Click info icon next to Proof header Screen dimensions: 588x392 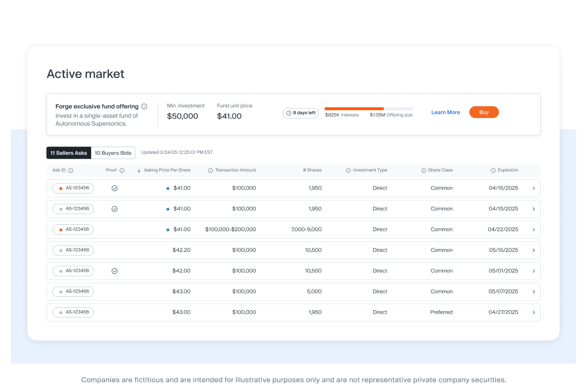point(122,171)
